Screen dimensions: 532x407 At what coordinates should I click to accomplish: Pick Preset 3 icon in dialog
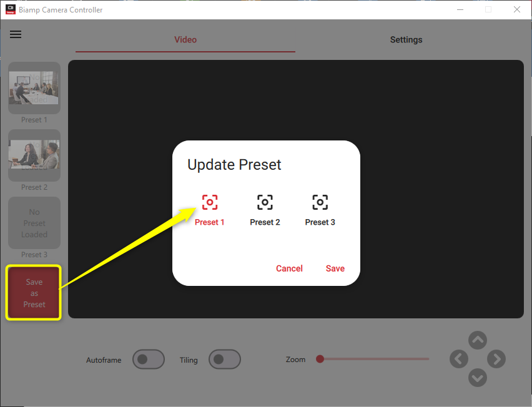320,202
